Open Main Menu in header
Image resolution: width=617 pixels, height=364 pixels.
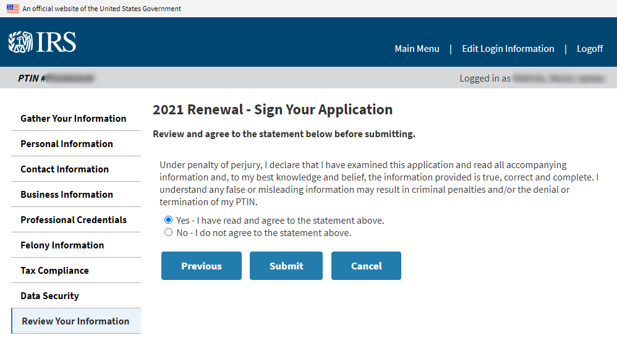click(x=417, y=49)
